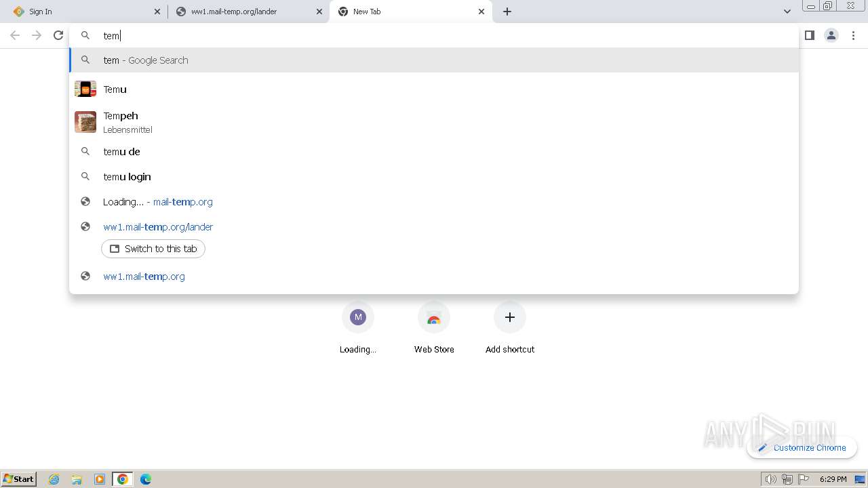
Task: Click the Temu suggestion thumbnail image
Action: click(85, 89)
